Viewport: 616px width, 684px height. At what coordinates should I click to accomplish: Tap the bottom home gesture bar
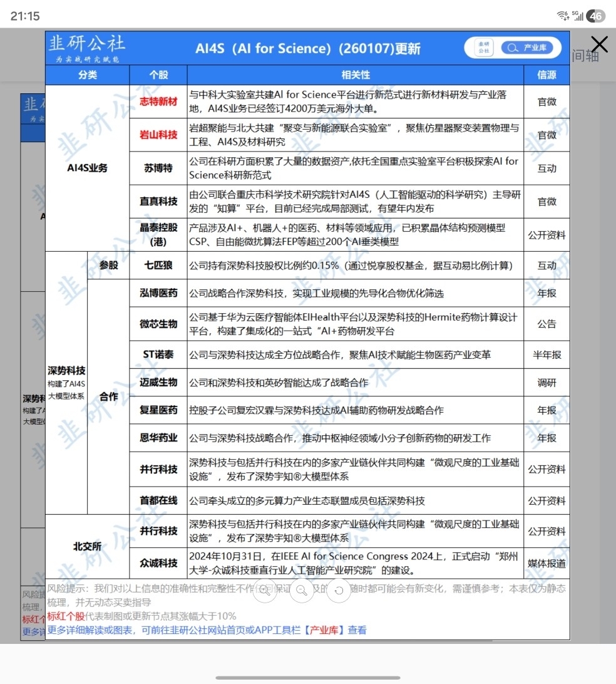(x=308, y=678)
